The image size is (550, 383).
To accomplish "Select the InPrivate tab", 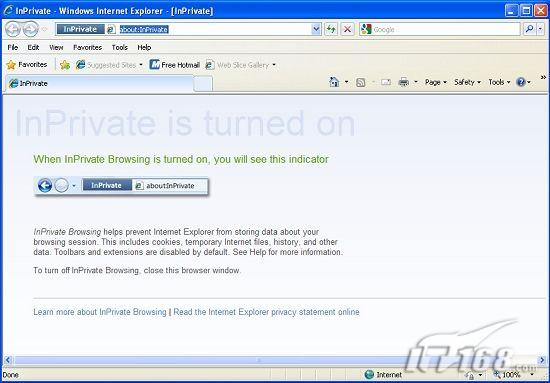I will [99, 83].
